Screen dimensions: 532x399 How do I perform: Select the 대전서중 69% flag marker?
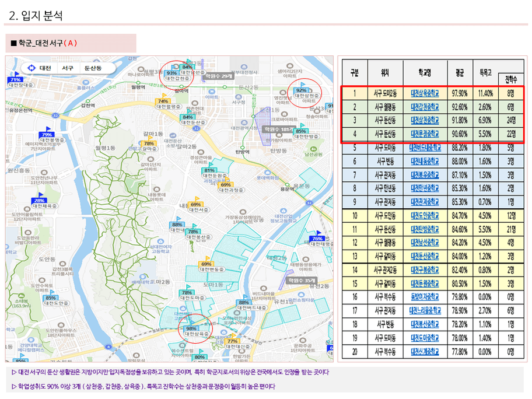tap(196, 204)
